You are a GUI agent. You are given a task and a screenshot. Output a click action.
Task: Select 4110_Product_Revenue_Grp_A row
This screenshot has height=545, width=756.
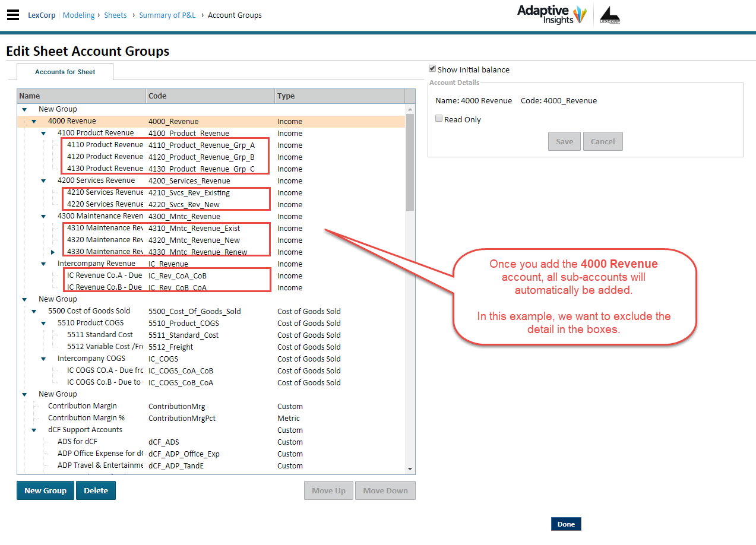click(211, 145)
